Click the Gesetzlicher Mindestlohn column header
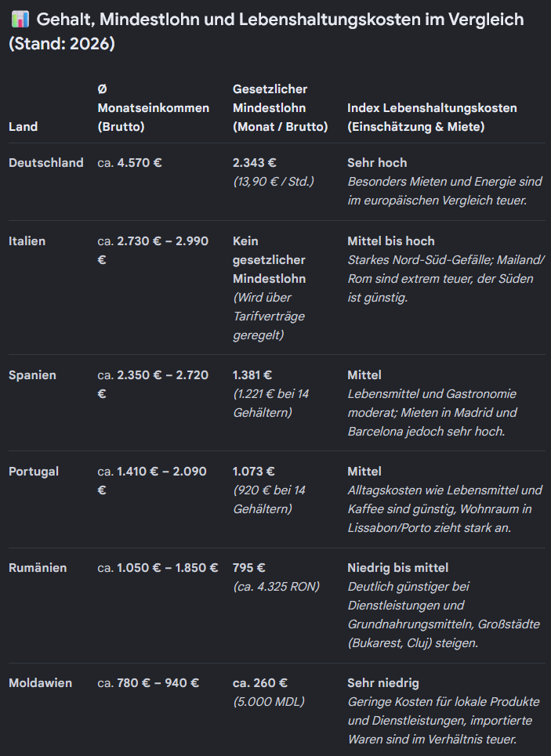Image resolution: width=551 pixels, height=756 pixels. click(x=281, y=107)
